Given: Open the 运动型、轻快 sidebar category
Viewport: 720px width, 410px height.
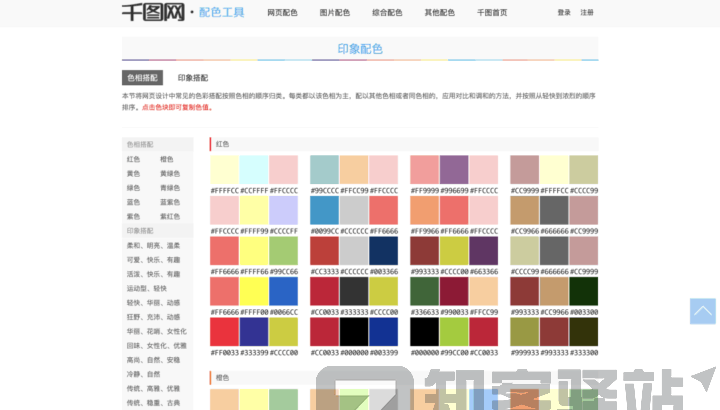Looking at the screenshot, I should (147, 288).
